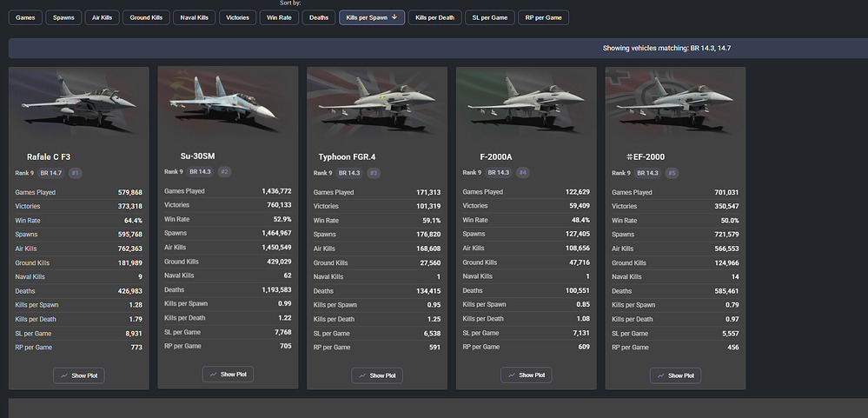Click the Typhoon FGR.4 title
Image resolution: width=868 pixels, height=418 pixels.
click(x=347, y=157)
